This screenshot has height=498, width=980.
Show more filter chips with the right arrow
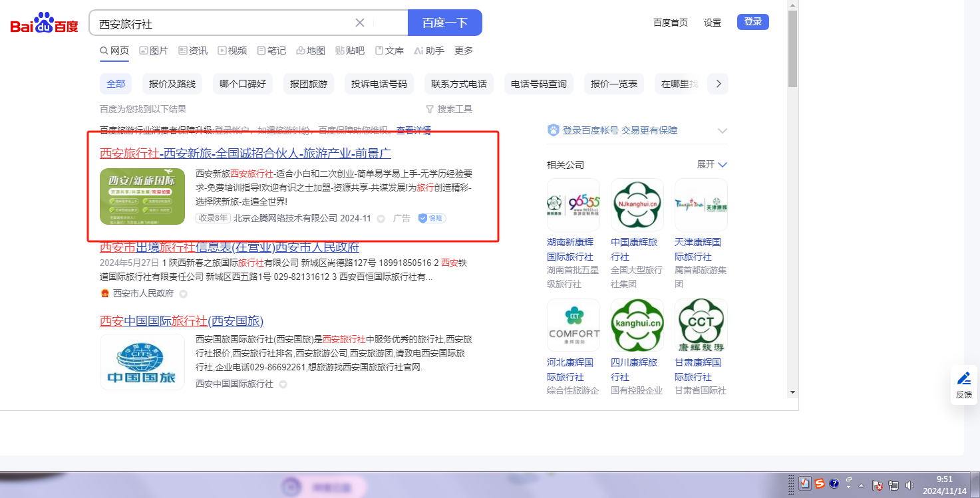(718, 84)
